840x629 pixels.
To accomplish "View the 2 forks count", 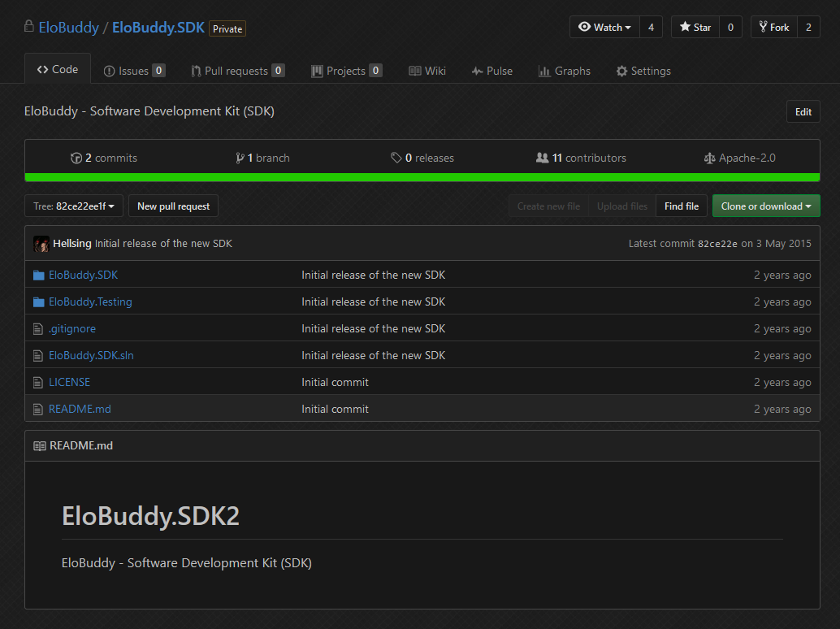I will tap(808, 28).
